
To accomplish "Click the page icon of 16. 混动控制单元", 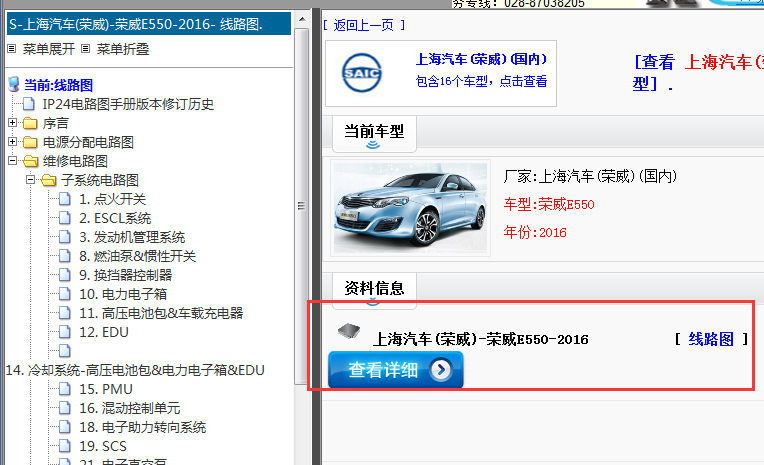I will [65, 408].
